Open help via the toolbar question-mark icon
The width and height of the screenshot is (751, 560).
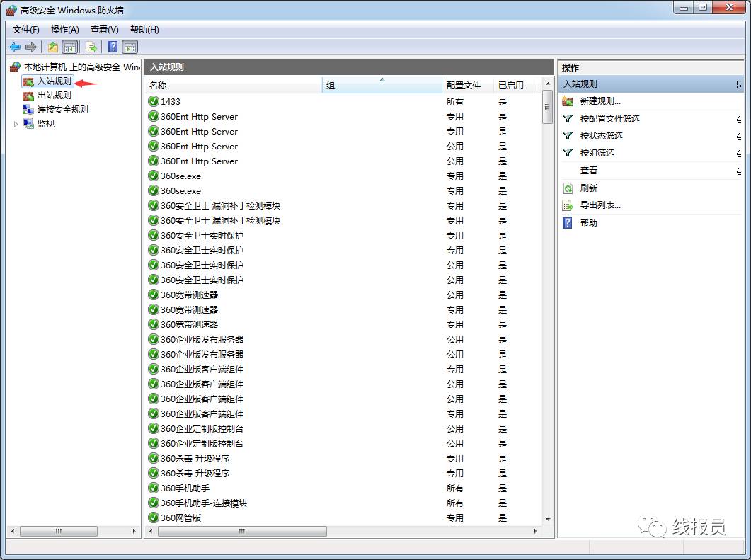(113, 47)
